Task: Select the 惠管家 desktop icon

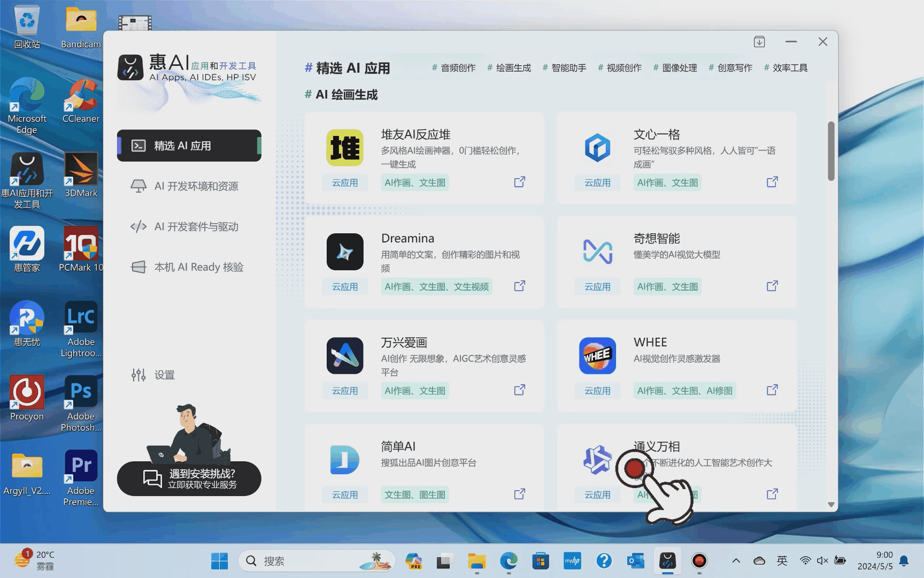Action: (x=27, y=250)
